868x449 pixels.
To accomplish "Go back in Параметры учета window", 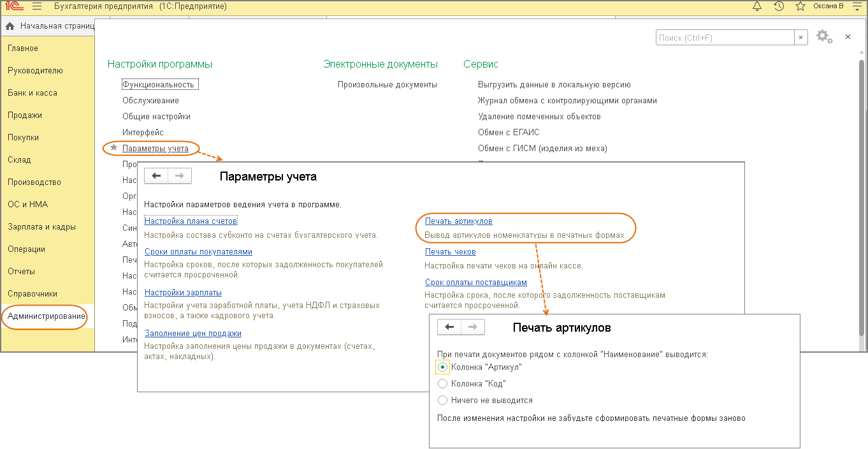I will [156, 176].
